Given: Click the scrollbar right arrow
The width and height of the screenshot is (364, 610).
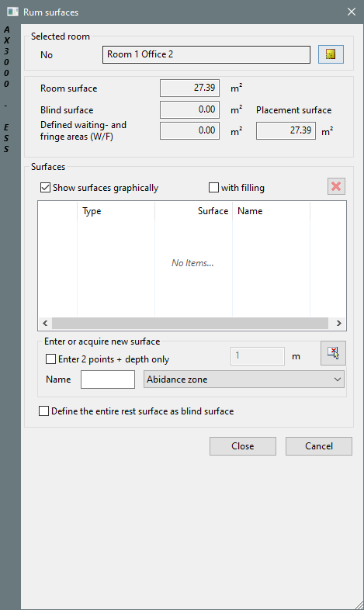Looking at the screenshot, I should point(338,324).
